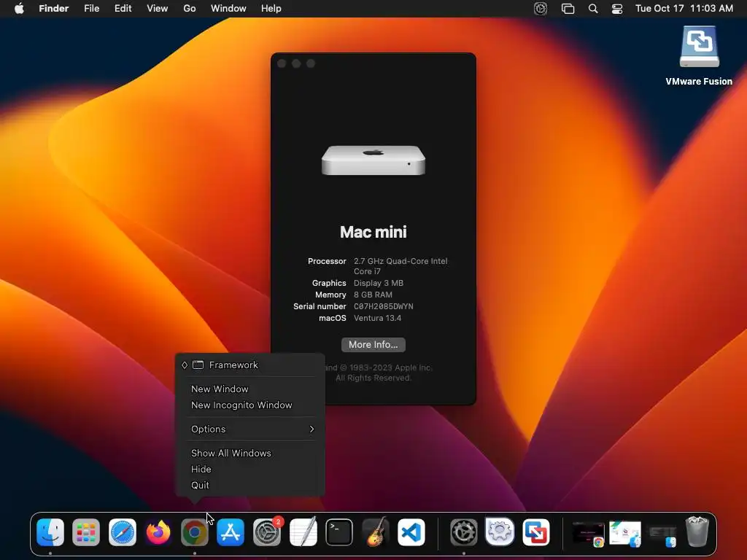The height and width of the screenshot is (560, 747).
Task: Select the Framework window in the Chrome menu
Action: point(250,365)
